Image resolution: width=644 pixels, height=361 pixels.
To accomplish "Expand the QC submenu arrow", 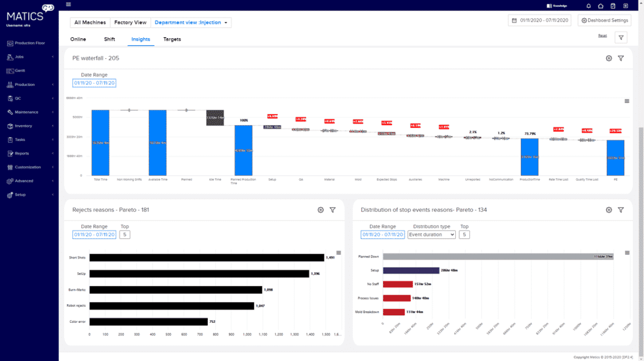I will pyautogui.click(x=52, y=98).
